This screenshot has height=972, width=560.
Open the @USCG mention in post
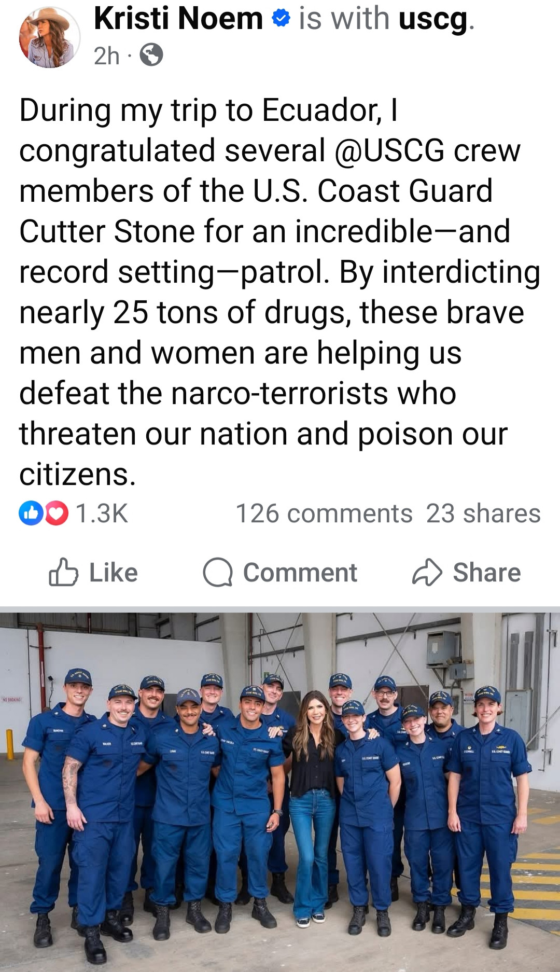click(390, 150)
